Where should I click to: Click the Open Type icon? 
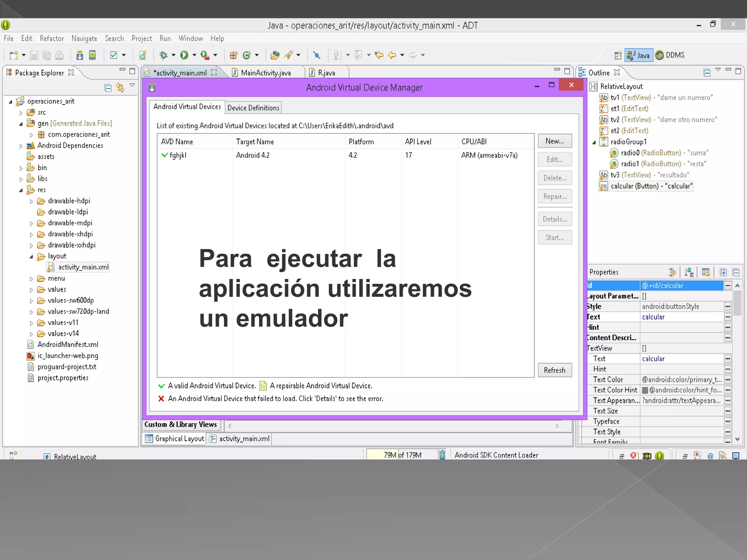[275, 55]
